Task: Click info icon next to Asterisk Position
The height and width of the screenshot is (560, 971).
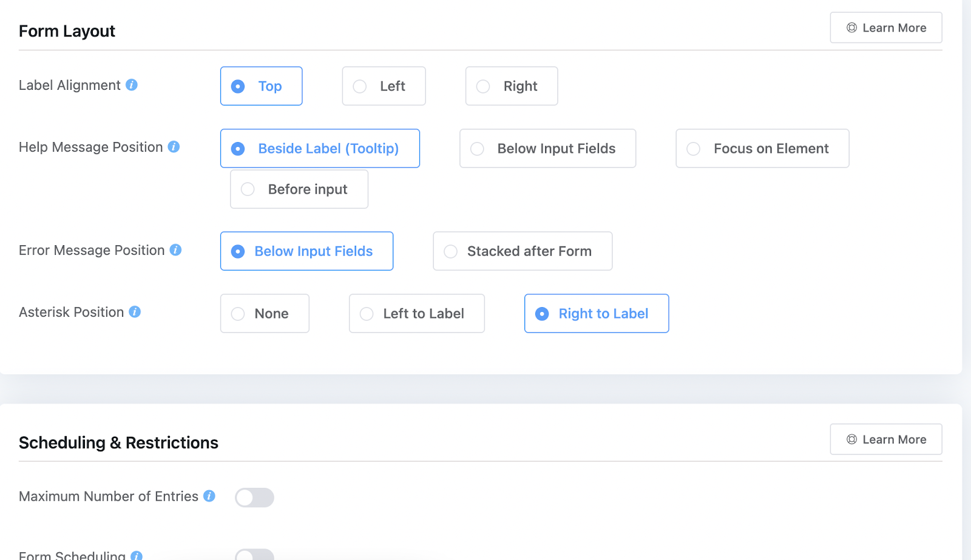Action: tap(135, 312)
